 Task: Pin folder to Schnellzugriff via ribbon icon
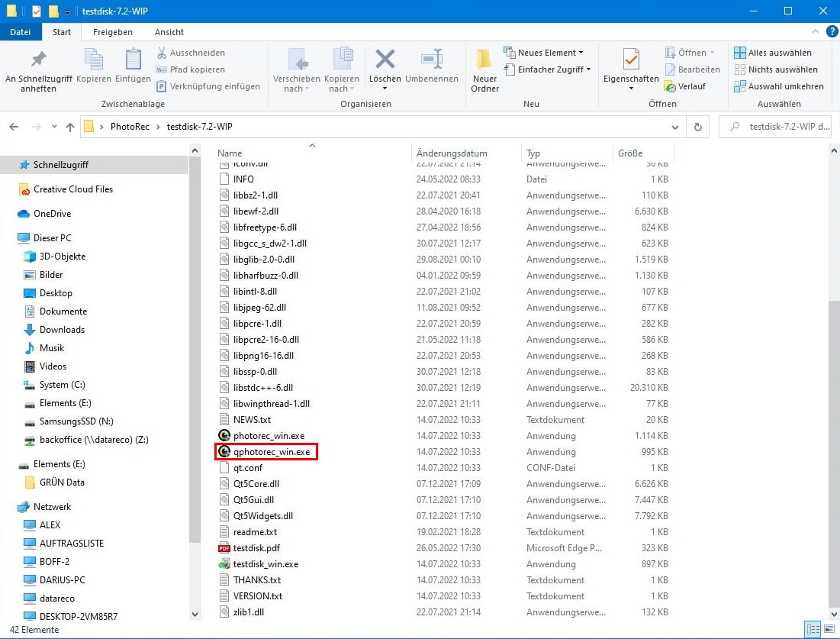coord(39,60)
